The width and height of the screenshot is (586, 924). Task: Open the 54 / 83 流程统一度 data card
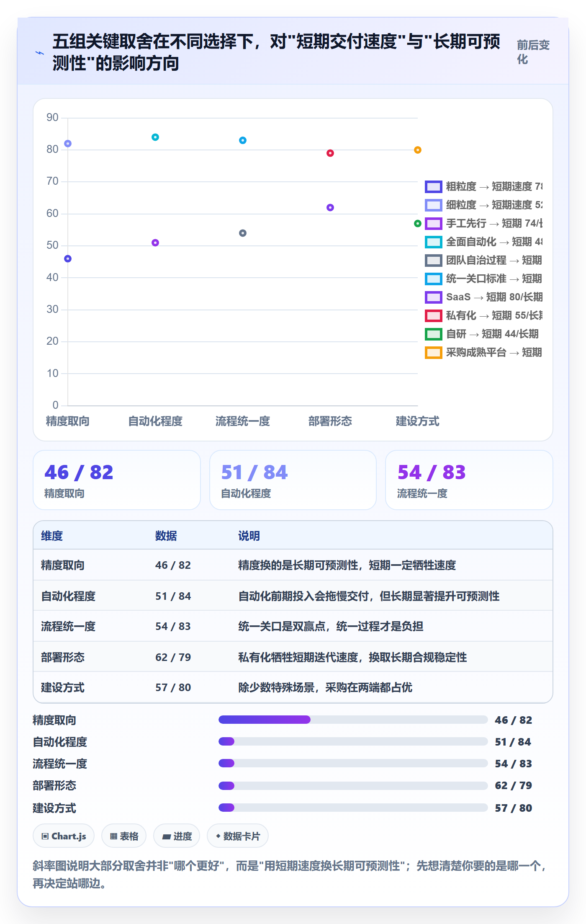(x=469, y=480)
